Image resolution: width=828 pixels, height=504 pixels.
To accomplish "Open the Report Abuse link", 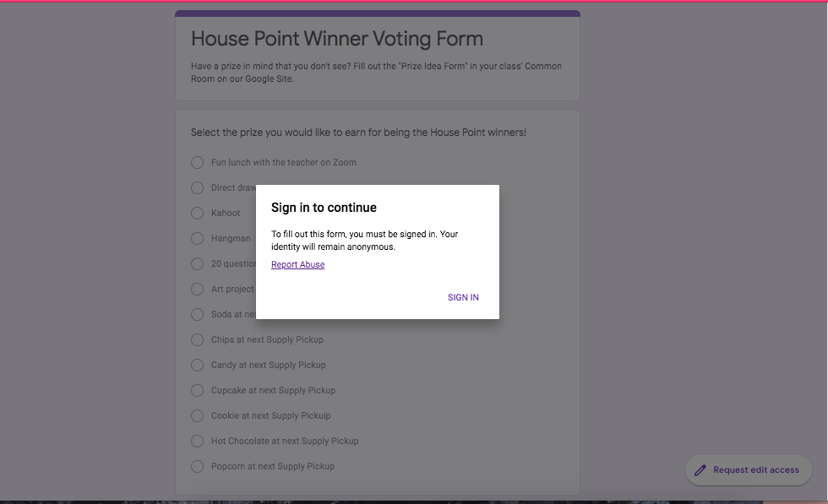I will [x=297, y=264].
